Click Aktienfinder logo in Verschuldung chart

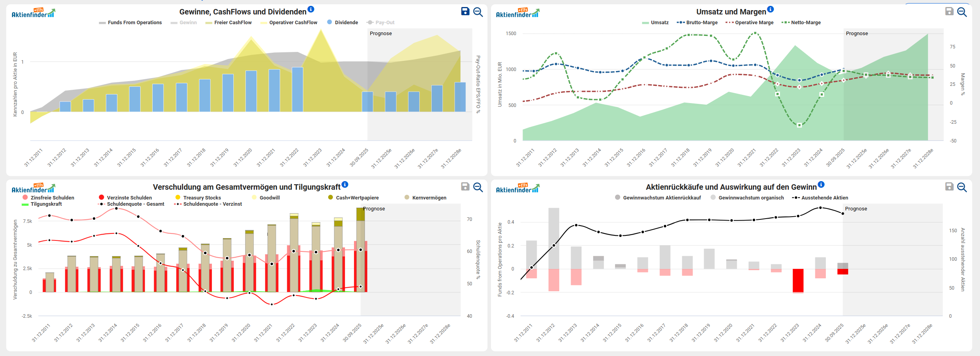33,188
